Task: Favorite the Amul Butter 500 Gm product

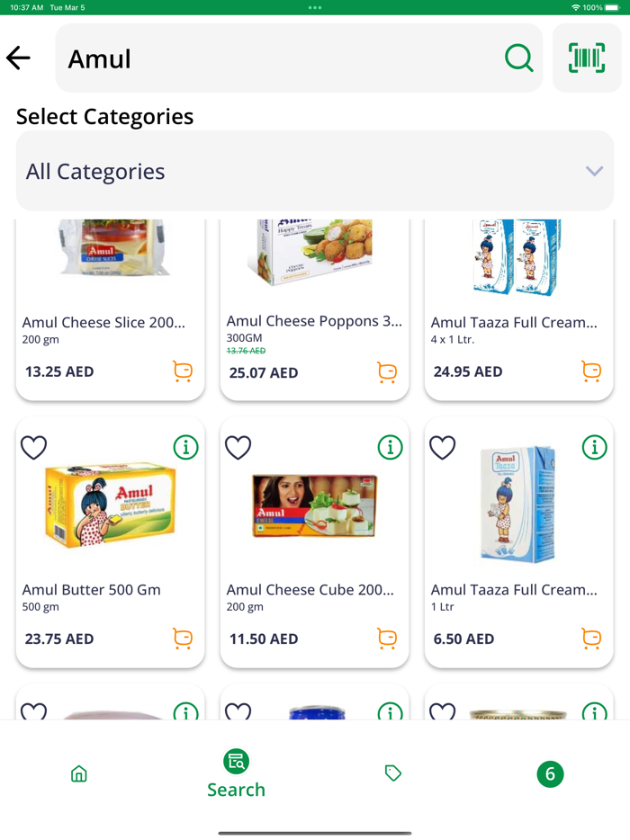Action: tap(33, 447)
